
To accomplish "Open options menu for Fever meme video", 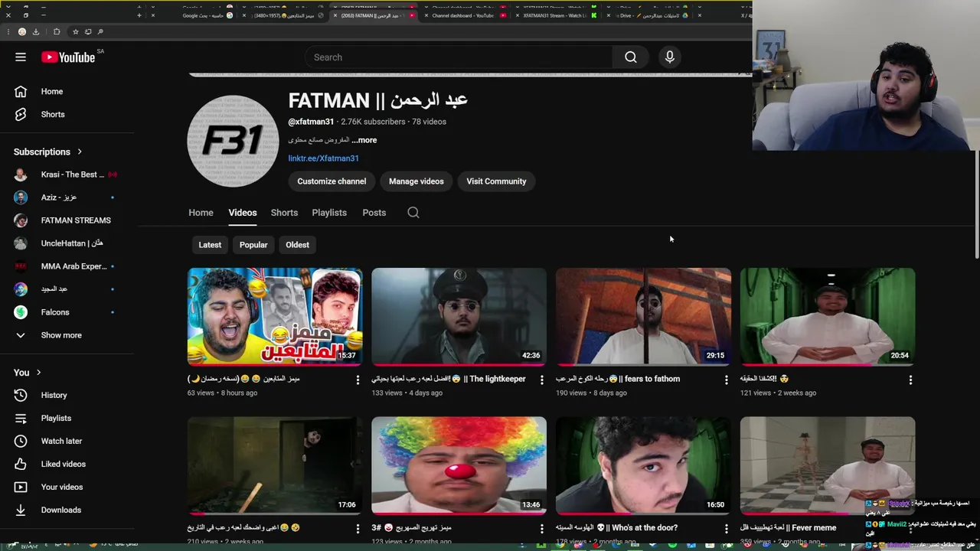I will pos(910,528).
